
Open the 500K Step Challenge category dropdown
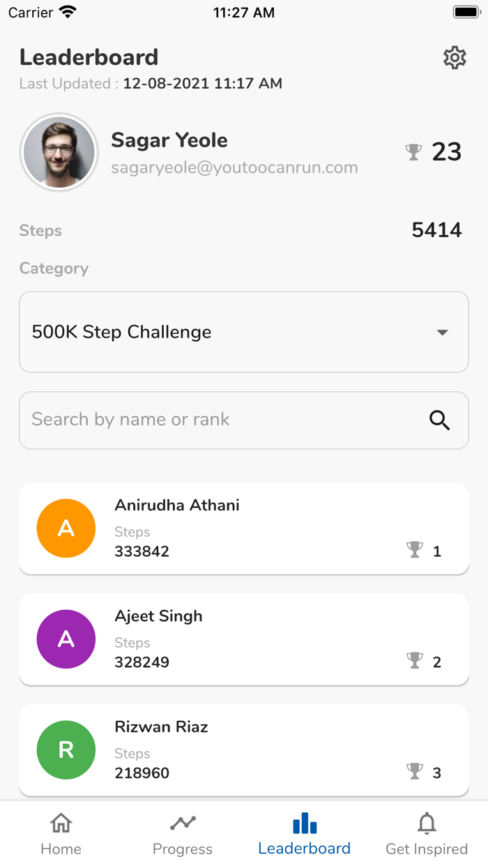pyautogui.click(x=244, y=332)
